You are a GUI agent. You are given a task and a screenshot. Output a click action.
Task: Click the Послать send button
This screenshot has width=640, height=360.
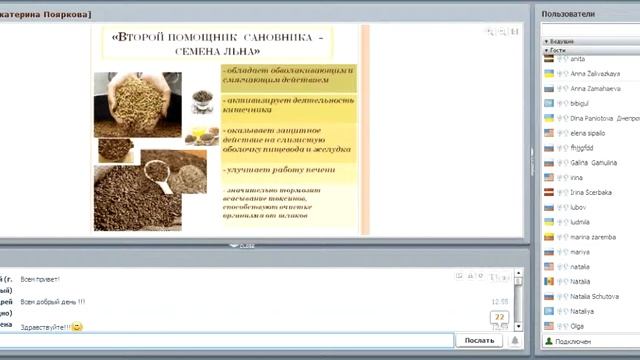[479, 340]
